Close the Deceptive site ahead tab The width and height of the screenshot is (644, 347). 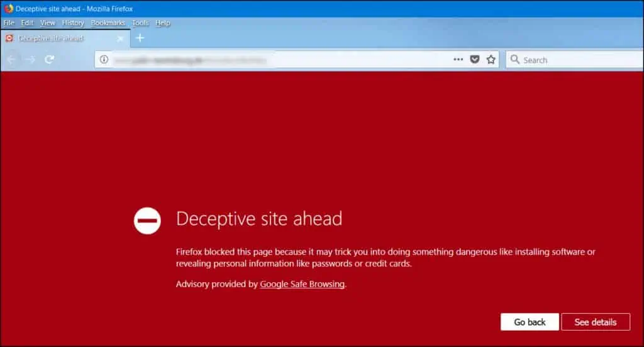tap(120, 38)
